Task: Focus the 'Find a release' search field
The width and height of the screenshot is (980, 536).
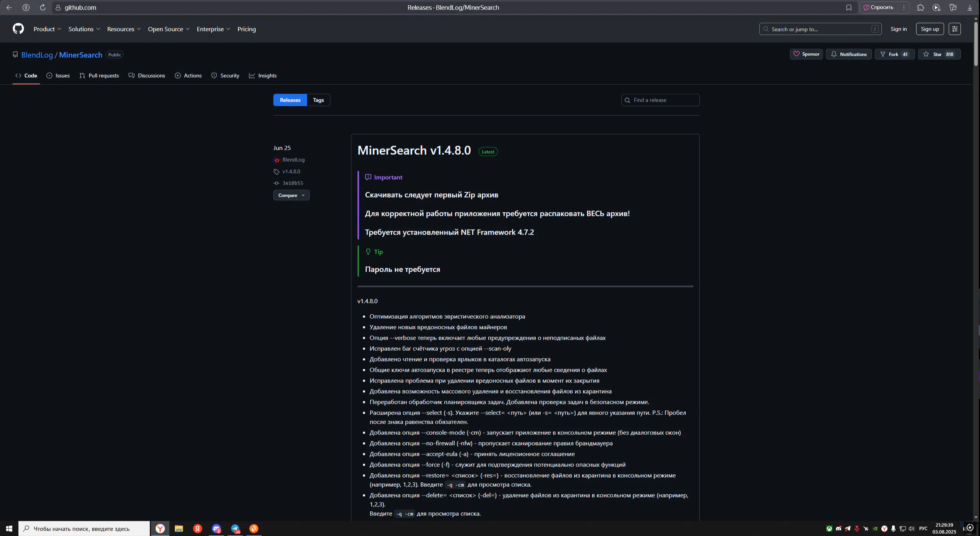Action: 660,100
